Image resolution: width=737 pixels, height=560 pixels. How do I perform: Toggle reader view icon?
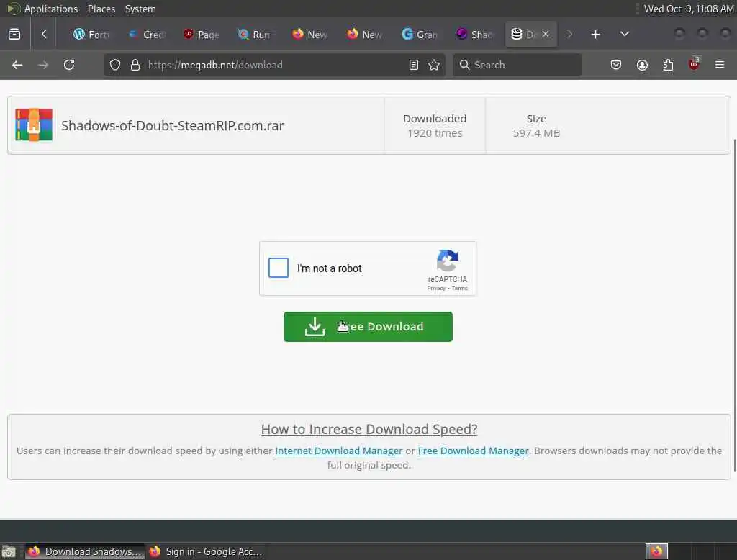click(414, 65)
